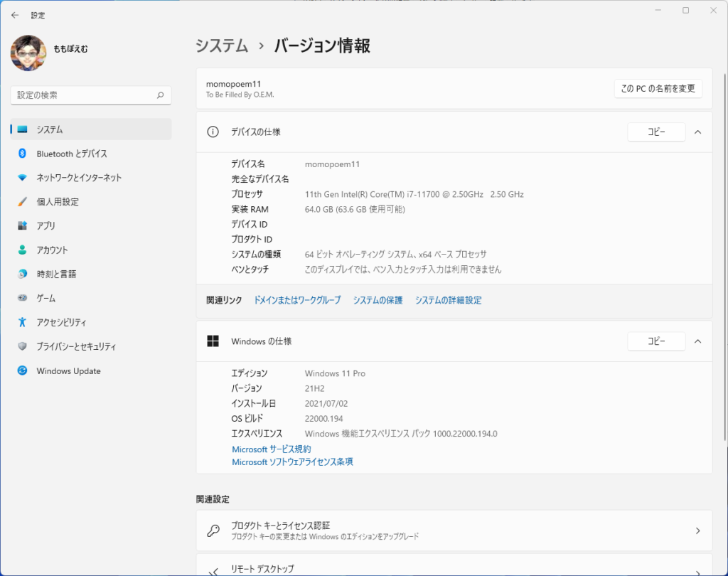Open プロダクト キーとライセンス認証 settings
This screenshot has height=576, width=728.
pyautogui.click(x=454, y=530)
